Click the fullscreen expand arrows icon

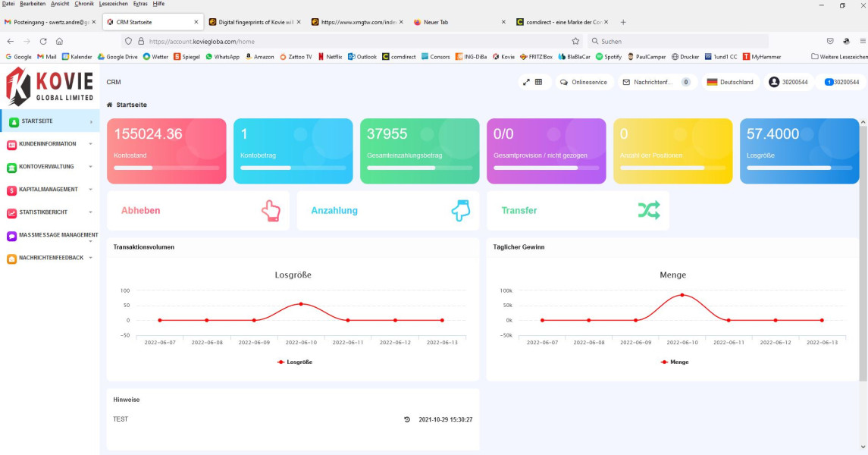[x=527, y=82]
